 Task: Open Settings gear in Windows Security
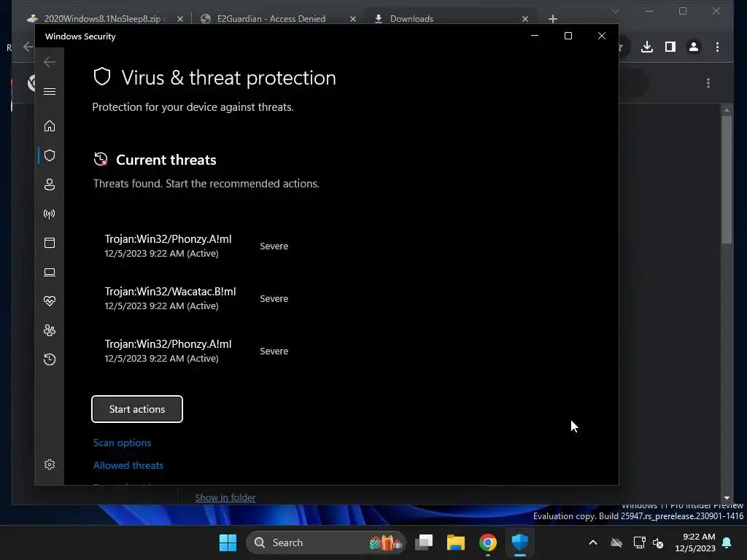coord(50,464)
